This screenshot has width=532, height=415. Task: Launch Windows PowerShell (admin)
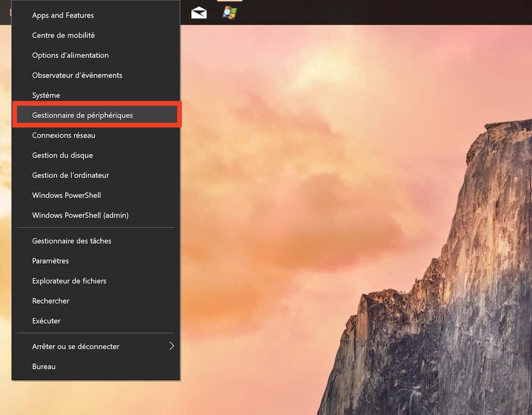(x=96, y=215)
